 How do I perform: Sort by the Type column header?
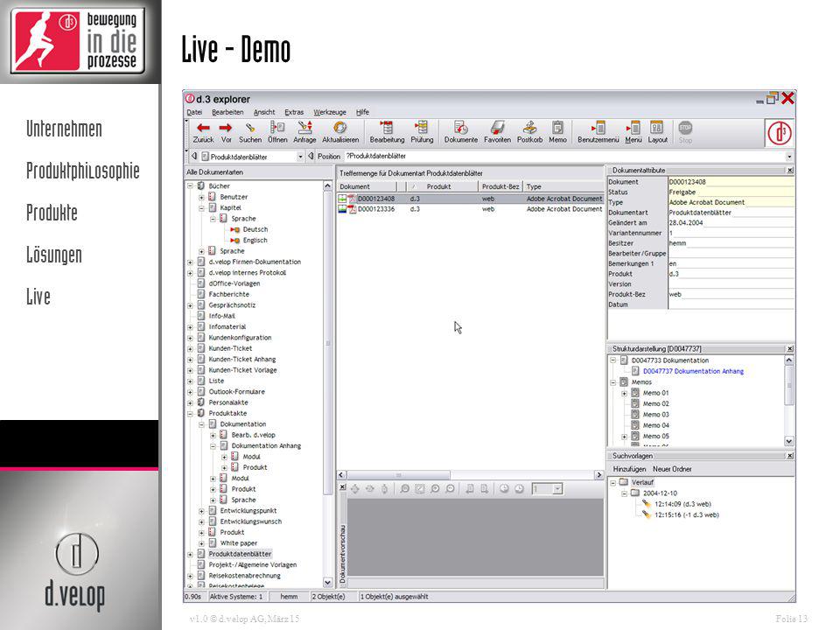click(x=563, y=186)
